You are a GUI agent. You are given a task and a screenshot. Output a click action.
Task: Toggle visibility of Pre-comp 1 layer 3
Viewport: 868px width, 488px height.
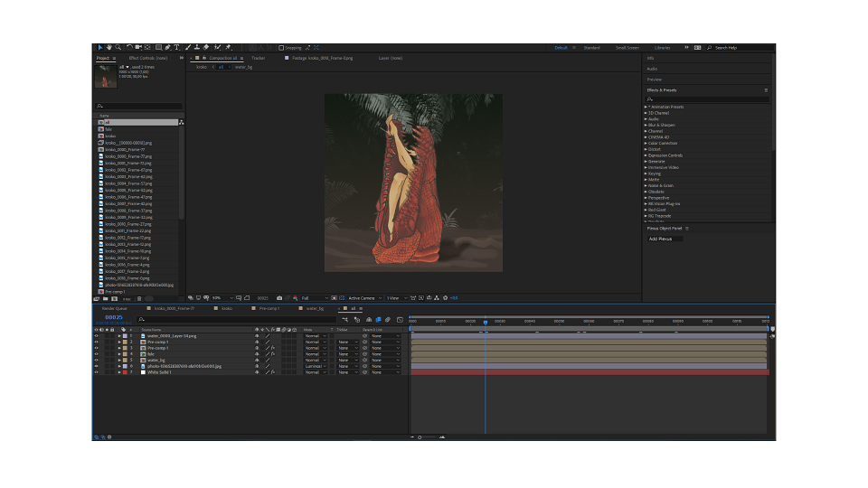(97, 348)
